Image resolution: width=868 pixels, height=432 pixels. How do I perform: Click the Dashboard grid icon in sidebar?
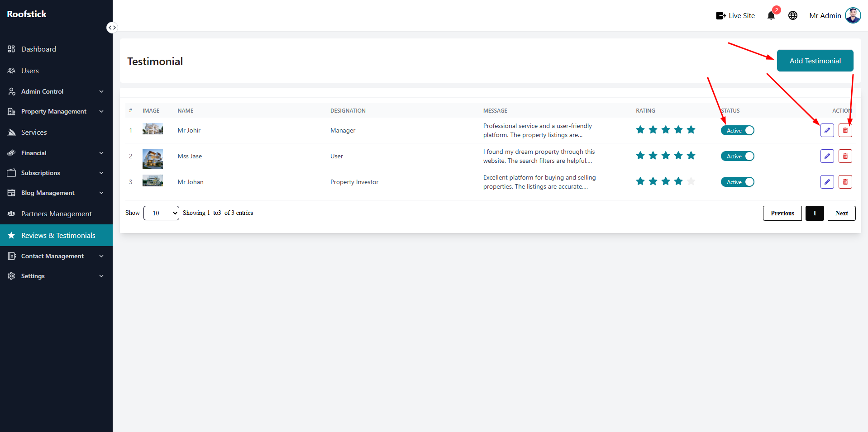click(x=11, y=49)
